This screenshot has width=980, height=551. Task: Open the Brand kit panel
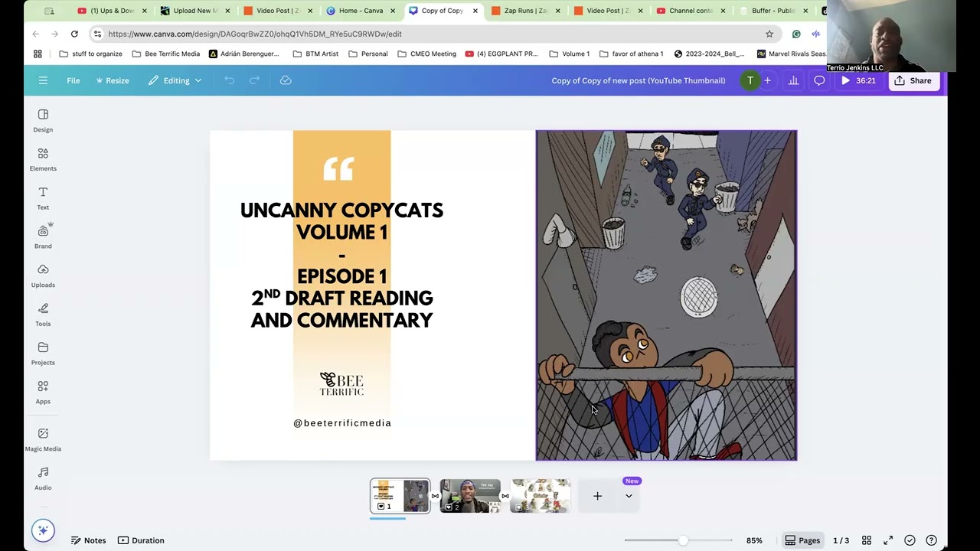43,236
